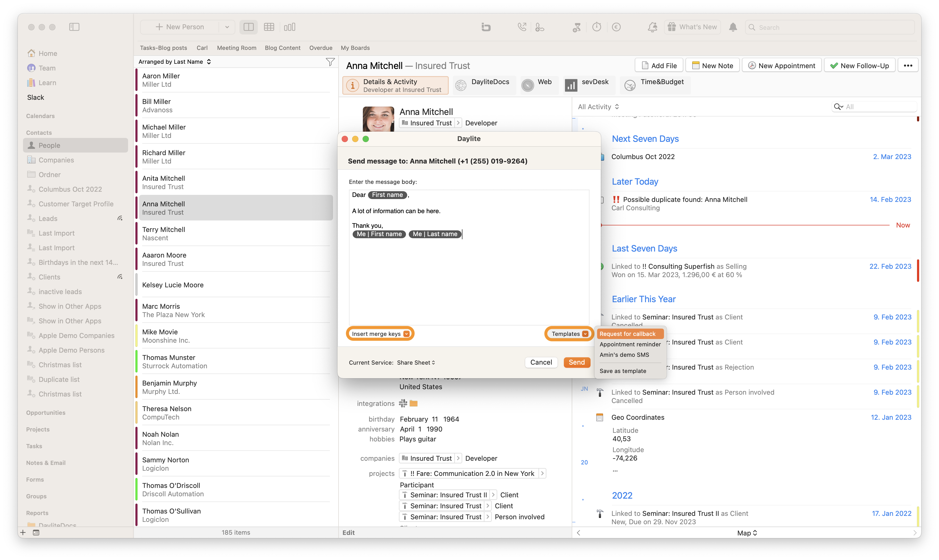Select Marc Morris in people list
The width and height of the screenshot is (939, 560).
point(236,311)
